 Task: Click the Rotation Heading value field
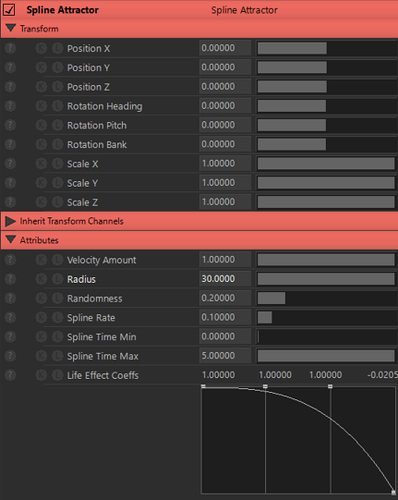[x=225, y=106]
